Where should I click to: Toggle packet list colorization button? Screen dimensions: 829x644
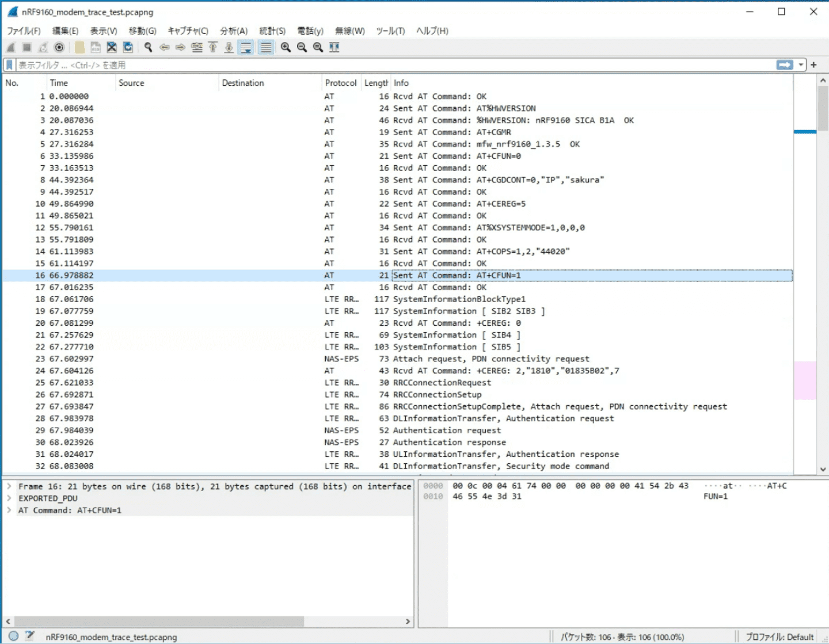coord(265,47)
